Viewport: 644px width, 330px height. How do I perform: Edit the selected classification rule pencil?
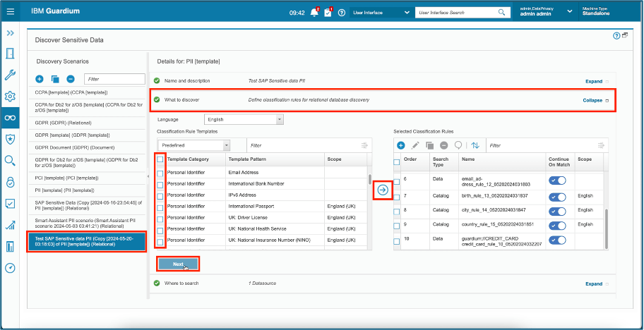(x=415, y=145)
